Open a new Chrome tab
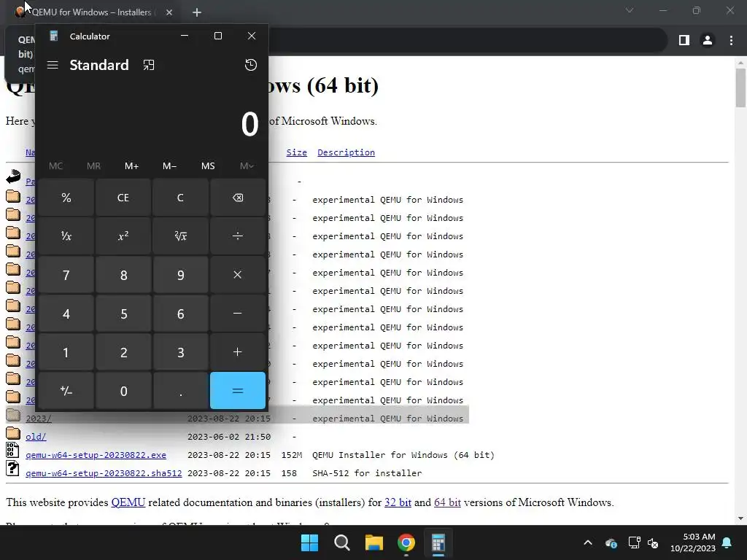Image resolution: width=747 pixels, height=560 pixels. 197,12
